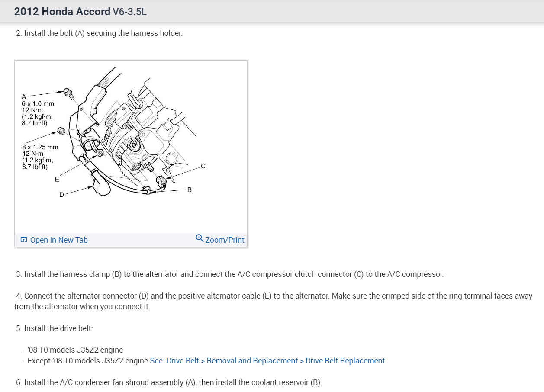Open the diagram in a new tab
The height and width of the screenshot is (392, 544).
pos(59,240)
